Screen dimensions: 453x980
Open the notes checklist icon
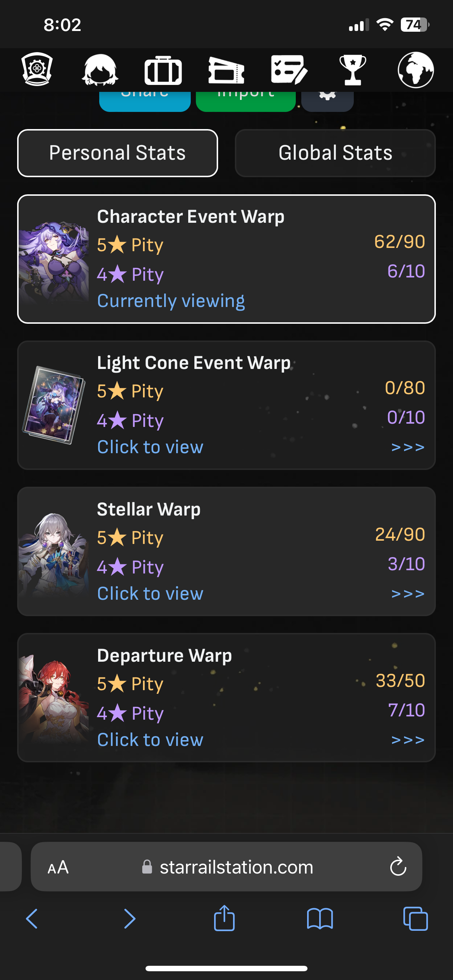point(289,70)
